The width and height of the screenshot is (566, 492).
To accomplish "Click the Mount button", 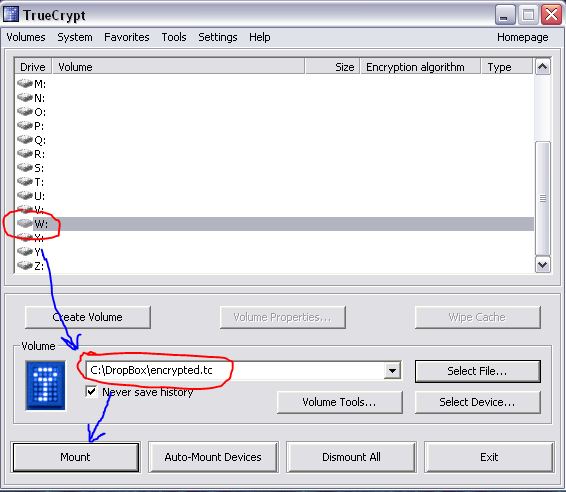I will point(75,457).
